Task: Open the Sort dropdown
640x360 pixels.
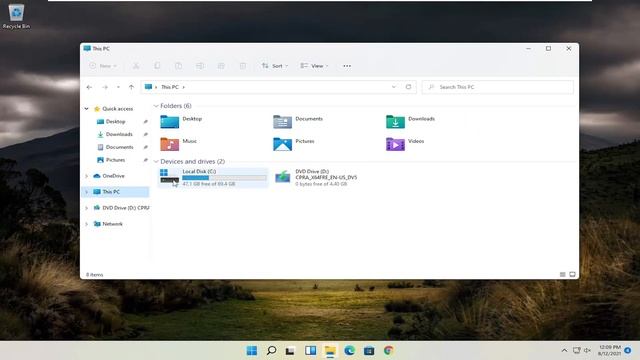Action: pyautogui.click(x=275, y=66)
